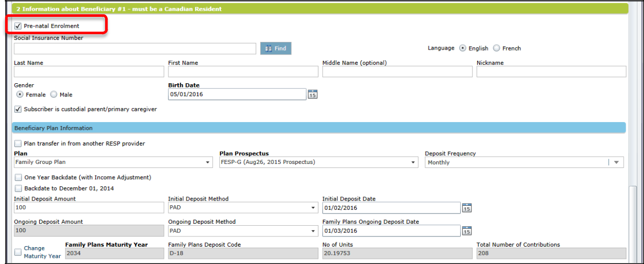Image resolution: width=644 pixels, height=264 pixels.
Task: Enable Plan transfer in from another RESP provider
Action: pos(18,144)
